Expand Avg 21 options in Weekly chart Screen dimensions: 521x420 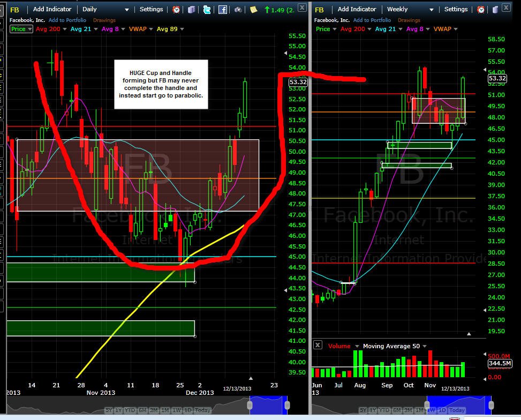[401, 29]
